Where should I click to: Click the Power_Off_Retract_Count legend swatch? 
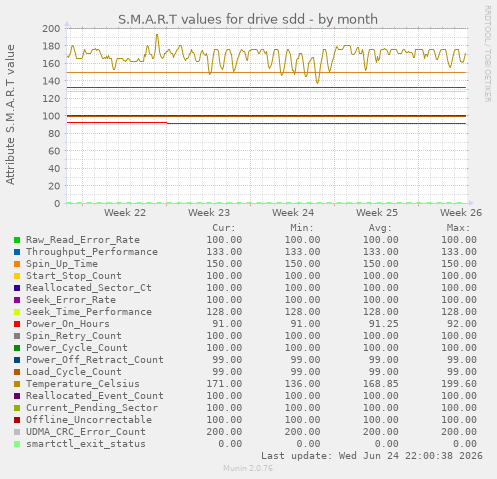pyautogui.click(x=17, y=360)
